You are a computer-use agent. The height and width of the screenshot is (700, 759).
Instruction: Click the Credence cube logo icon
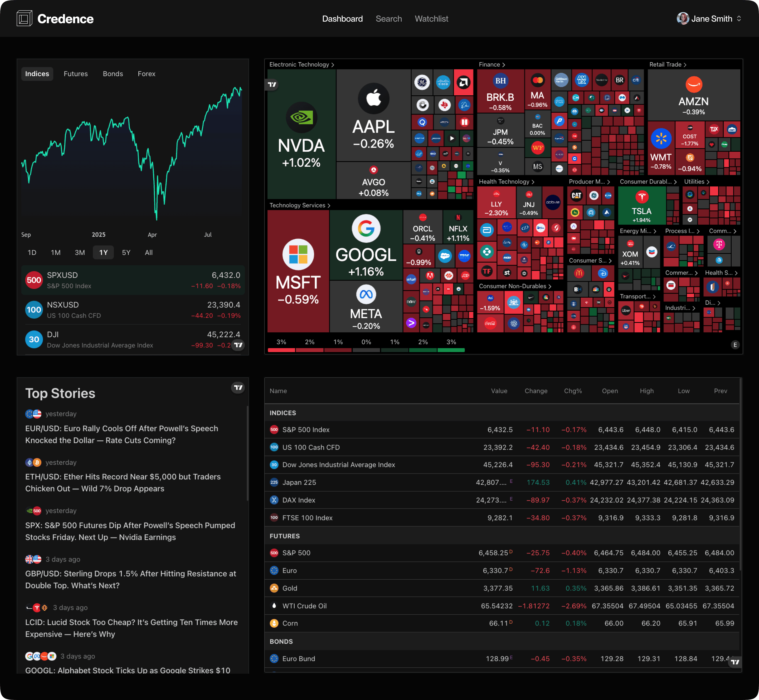coord(24,18)
